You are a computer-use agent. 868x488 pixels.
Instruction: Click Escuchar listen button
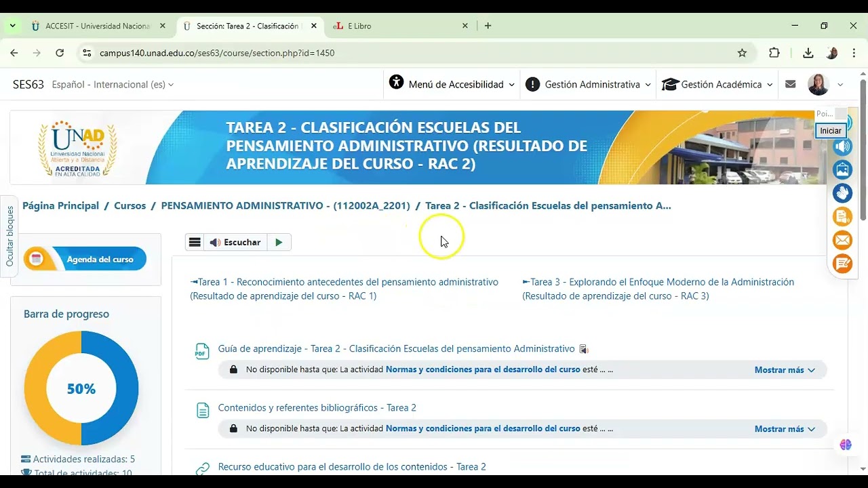235,242
